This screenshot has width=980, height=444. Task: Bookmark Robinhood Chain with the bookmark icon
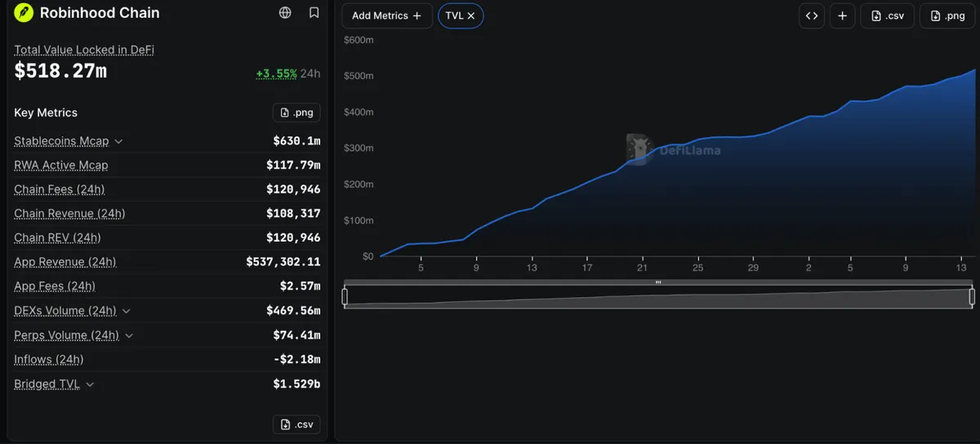[x=314, y=13]
